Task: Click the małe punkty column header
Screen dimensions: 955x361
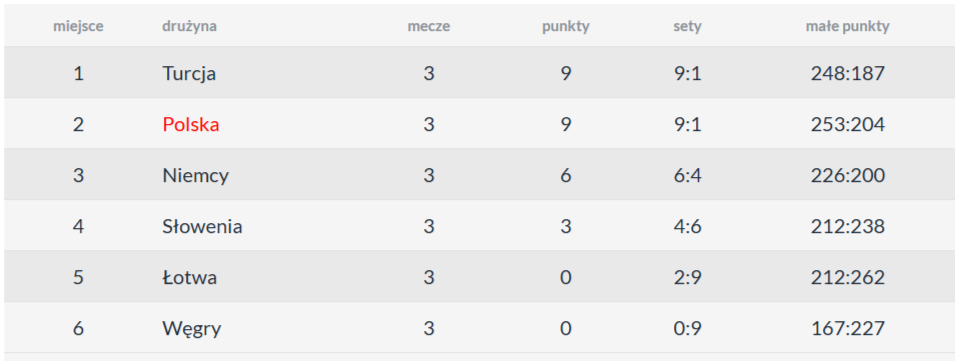Action: click(848, 26)
